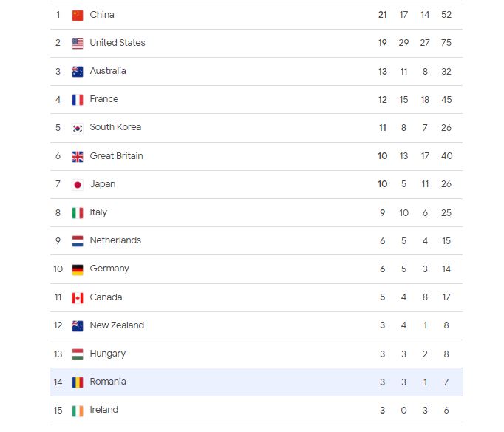Click the United States flag icon
Image resolution: width=504 pixels, height=432 pixels.
point(78,43)
